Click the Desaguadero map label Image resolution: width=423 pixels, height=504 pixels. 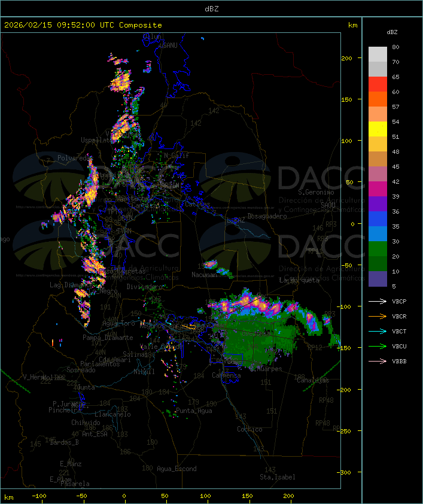pos(267,216)
